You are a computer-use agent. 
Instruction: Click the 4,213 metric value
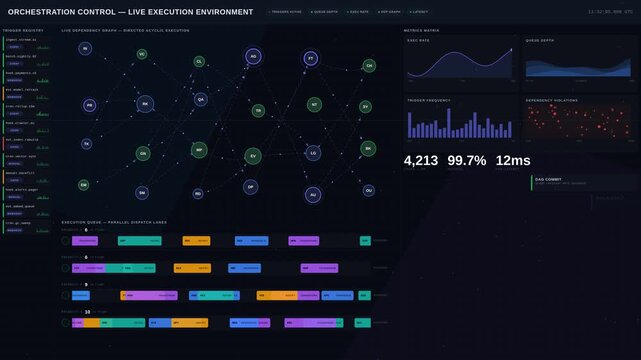click(x=421, y=161)
